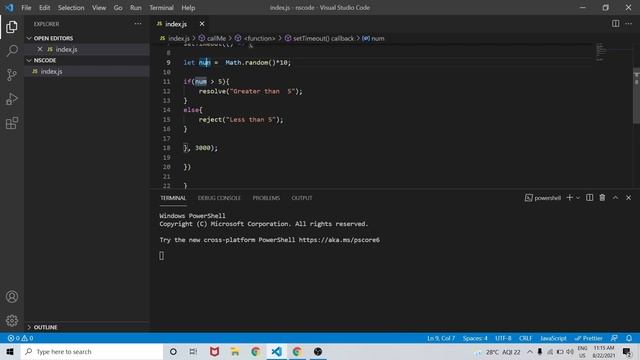Image resolution: width=640 pixels, height=360 pixels.
Task: Open Manage settings gear
Action: click(x=12, y=320)
